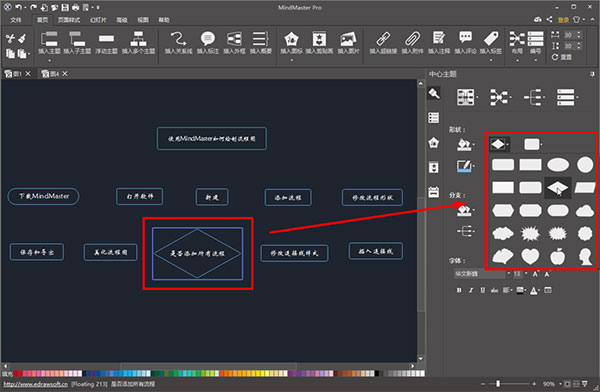Click the orange login (登录) link
600x392 pixels.
563,20
